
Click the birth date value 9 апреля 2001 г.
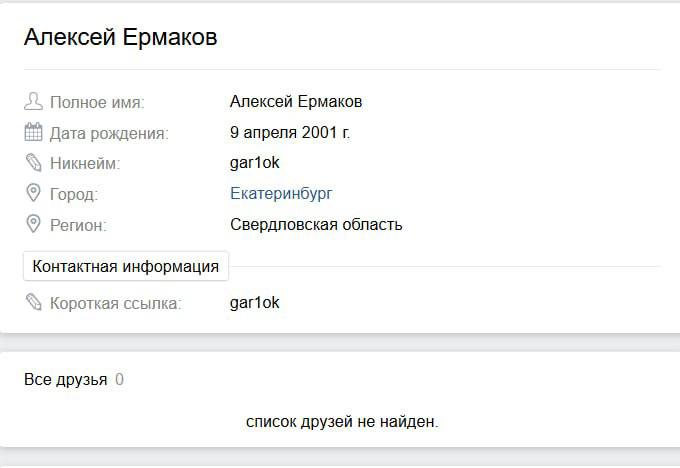click(290, 132)
